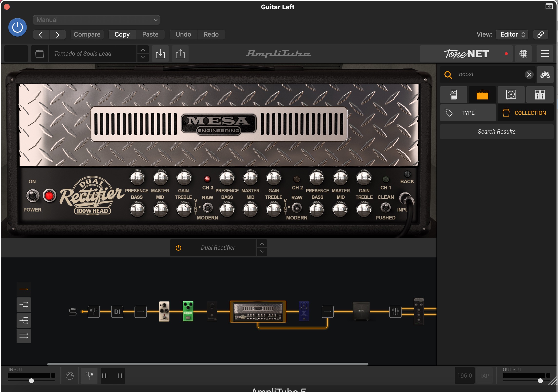The height and width of the screenshot is (392, 558).
Task: Select next amp model down arrow
Action: click(262, 252)
